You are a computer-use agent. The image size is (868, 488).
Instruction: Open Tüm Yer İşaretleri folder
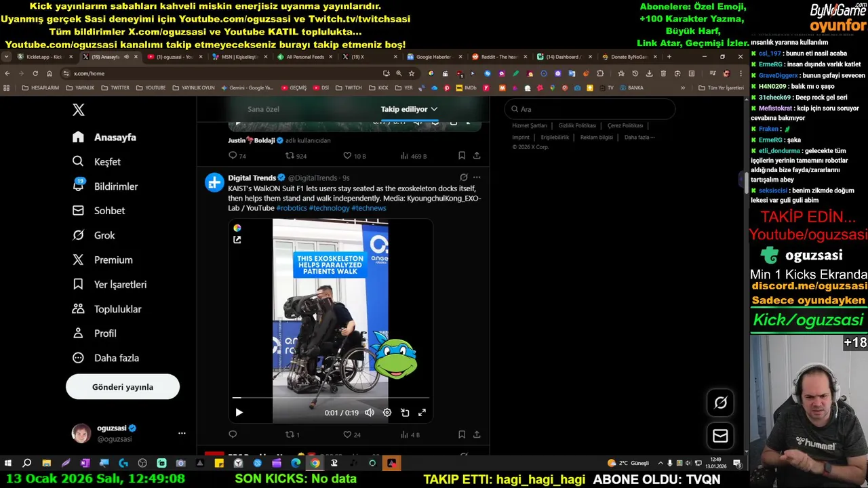722,87
